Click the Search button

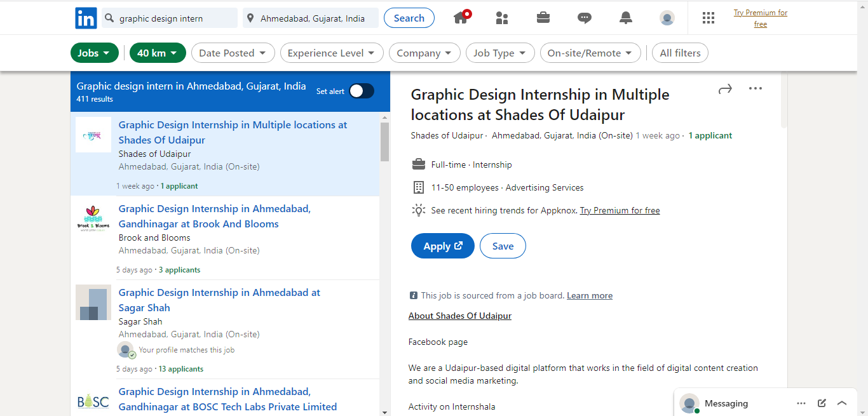tap(409, 18)
